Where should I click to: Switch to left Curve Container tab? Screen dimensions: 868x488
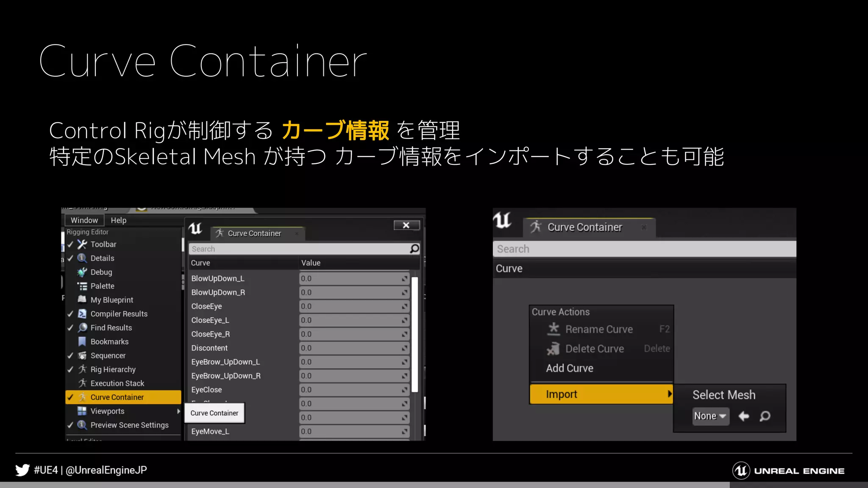[x=258, y=233]
